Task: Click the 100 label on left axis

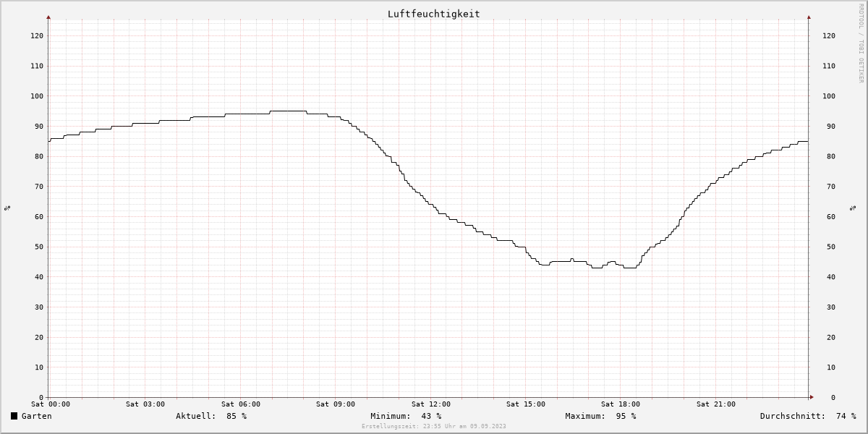Action: (36, 96)
